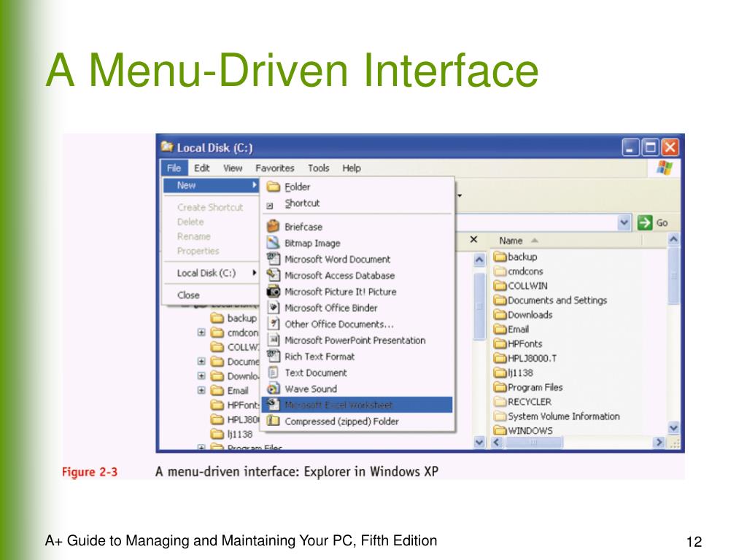
Task: Click the folder tree scroll up arrow
Action: coord(479,260)
